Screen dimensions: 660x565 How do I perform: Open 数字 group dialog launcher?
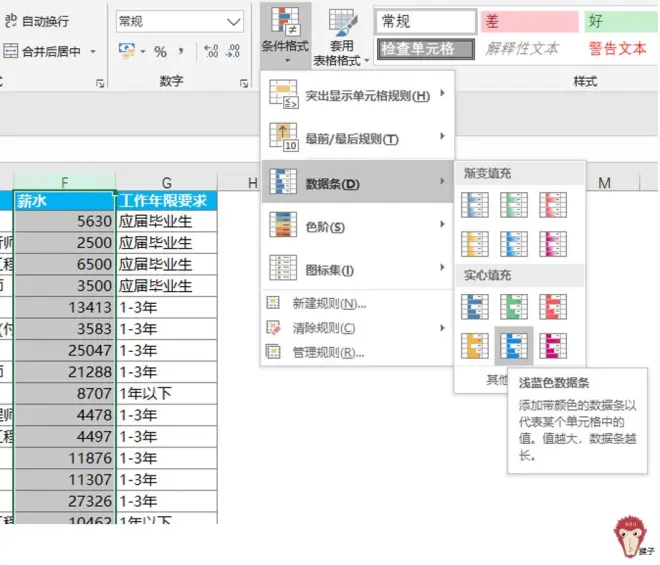244,83
